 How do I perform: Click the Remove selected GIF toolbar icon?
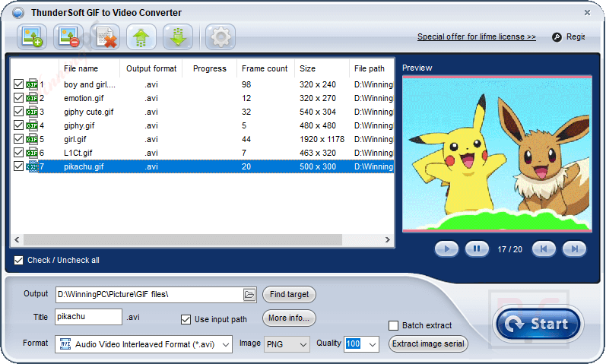coord(68,37)
